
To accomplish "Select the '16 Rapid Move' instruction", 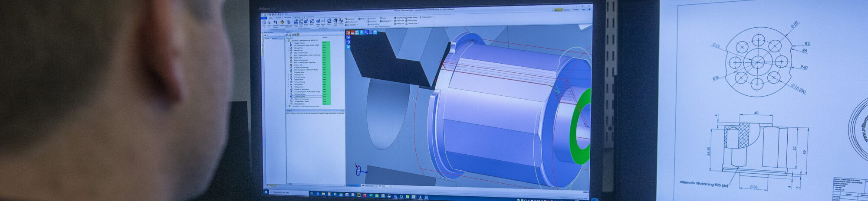I will 299,79.
